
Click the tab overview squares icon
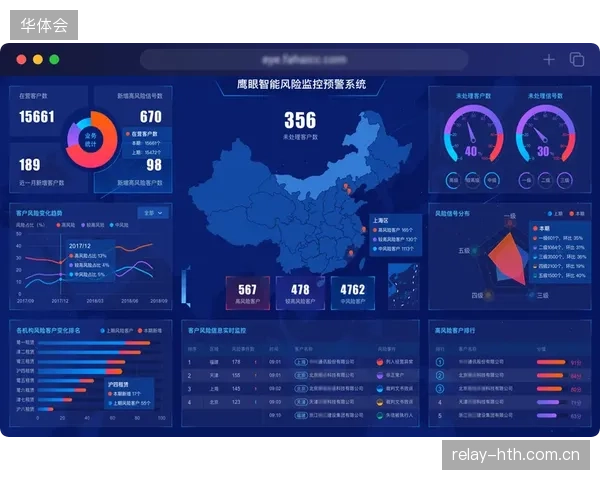(577, 60)
